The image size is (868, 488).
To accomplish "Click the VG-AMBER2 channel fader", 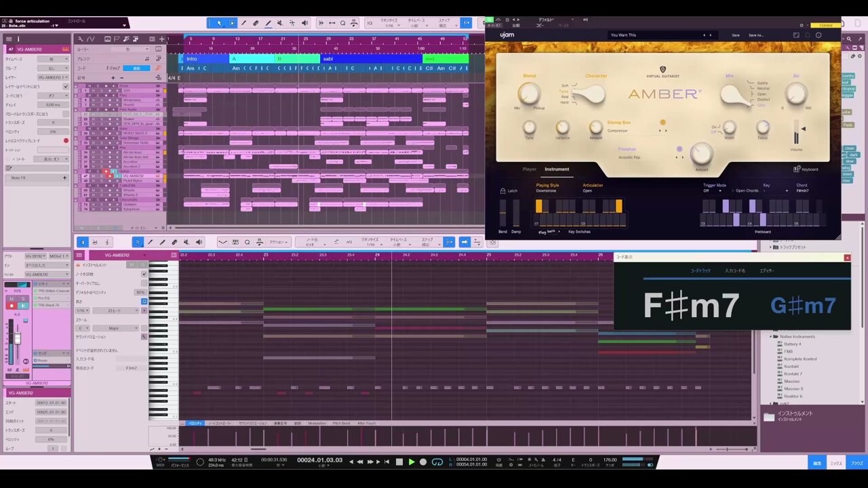I will click(x=18, y=338).
